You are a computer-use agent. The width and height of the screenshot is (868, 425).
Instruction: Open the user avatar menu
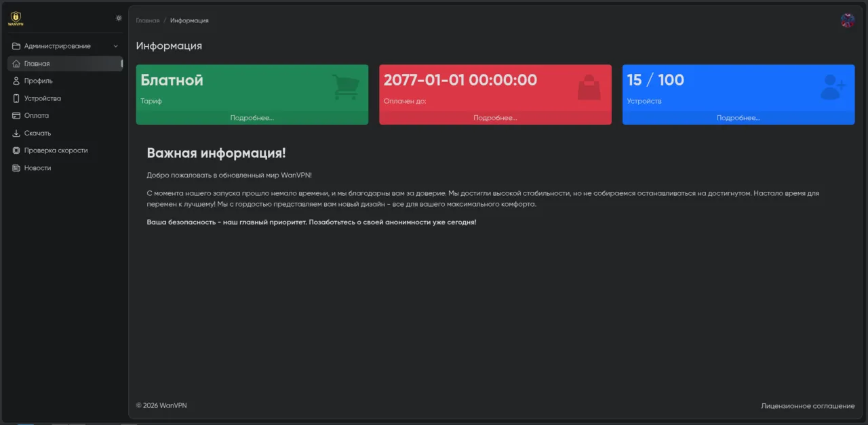pyautogui.click(x=848, y=20)
